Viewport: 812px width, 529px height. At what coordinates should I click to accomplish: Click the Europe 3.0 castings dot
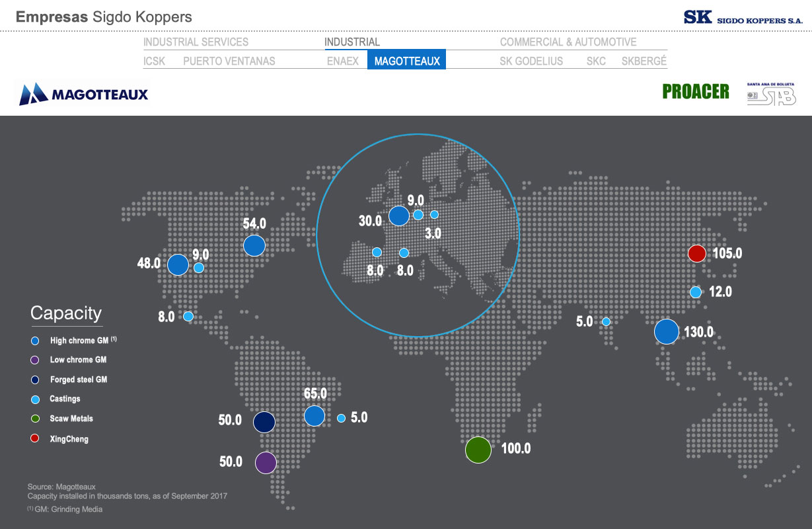[434, 214]
